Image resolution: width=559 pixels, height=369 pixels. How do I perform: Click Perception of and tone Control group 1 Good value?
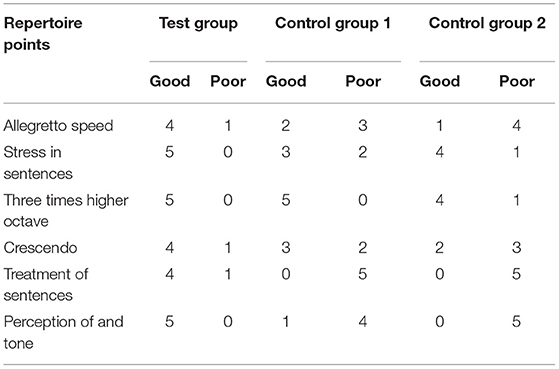tap(286, 322)
